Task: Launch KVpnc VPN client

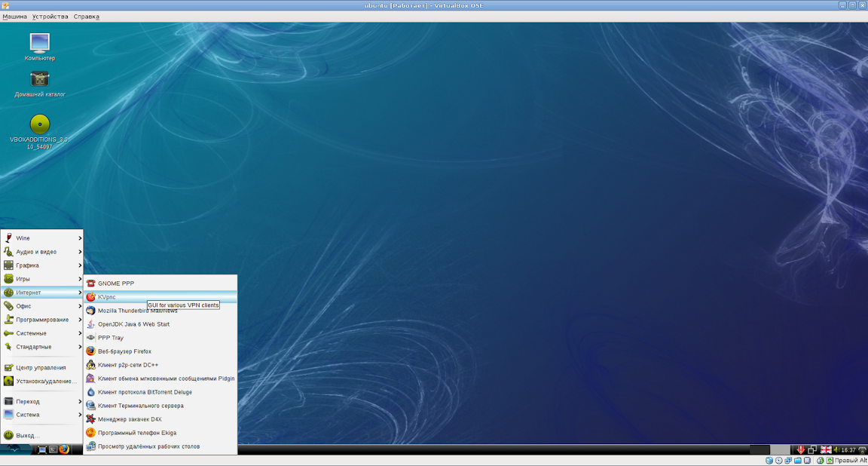Action: (160, 297)
